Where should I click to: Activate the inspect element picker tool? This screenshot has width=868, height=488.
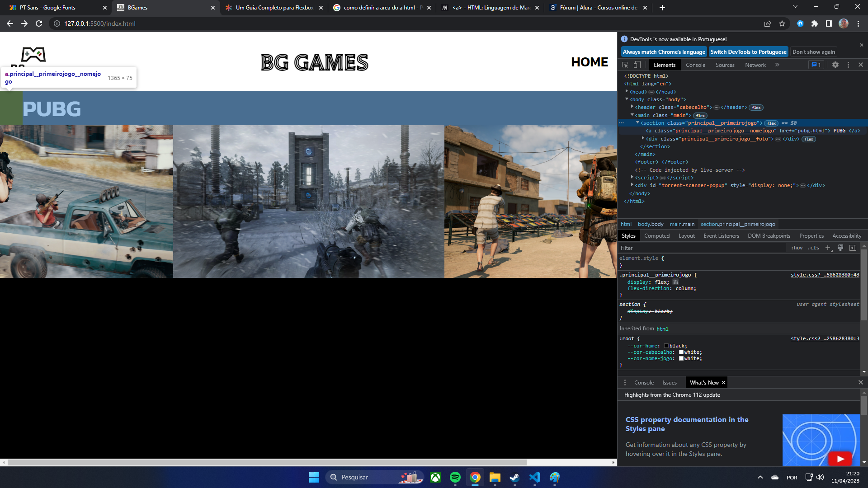[625, 65]
